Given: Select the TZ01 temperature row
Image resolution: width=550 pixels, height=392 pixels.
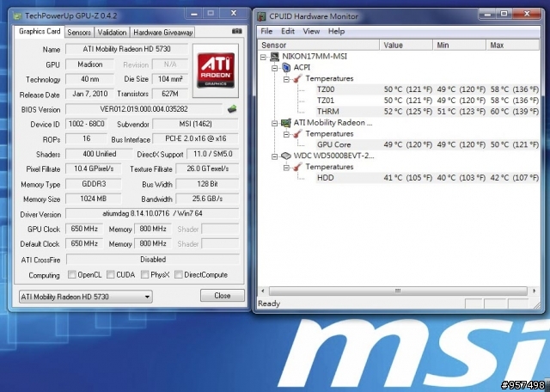Looking at the screenshot, I should point(427,101).
